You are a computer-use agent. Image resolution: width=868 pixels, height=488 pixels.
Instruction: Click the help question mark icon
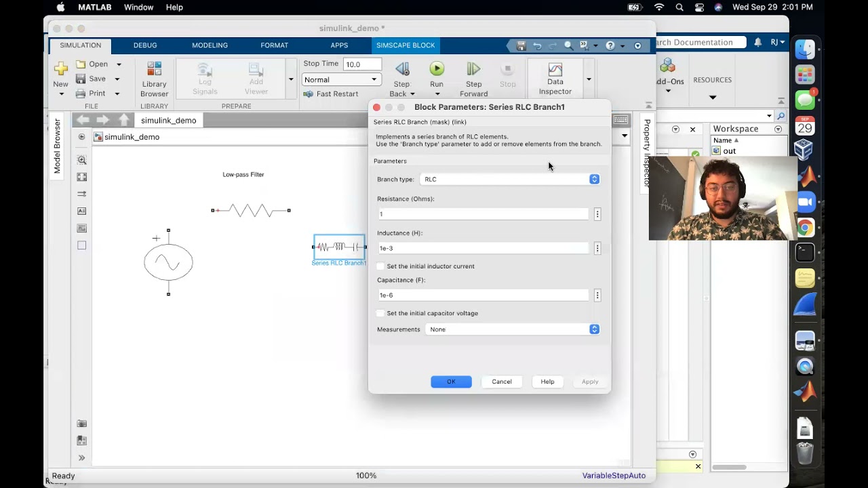610,45
